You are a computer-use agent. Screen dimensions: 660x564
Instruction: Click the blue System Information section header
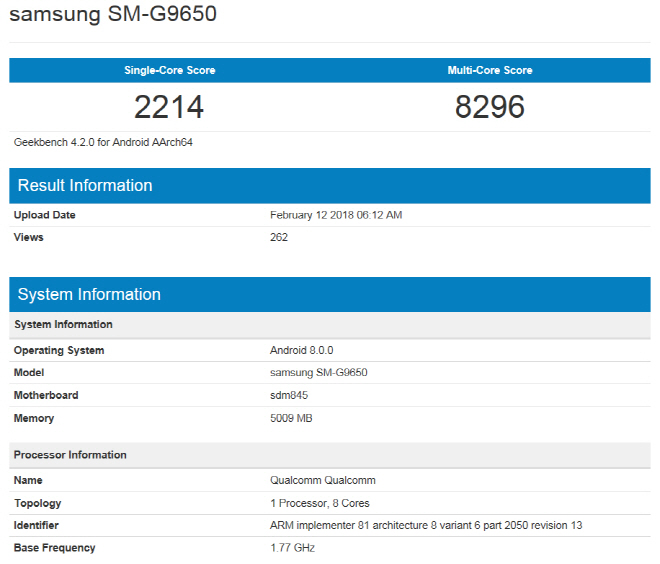click(330, 295)
